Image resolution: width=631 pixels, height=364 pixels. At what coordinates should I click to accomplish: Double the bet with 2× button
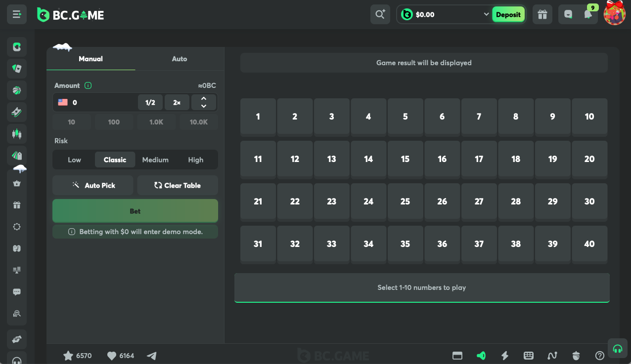[x=177, y=102]
